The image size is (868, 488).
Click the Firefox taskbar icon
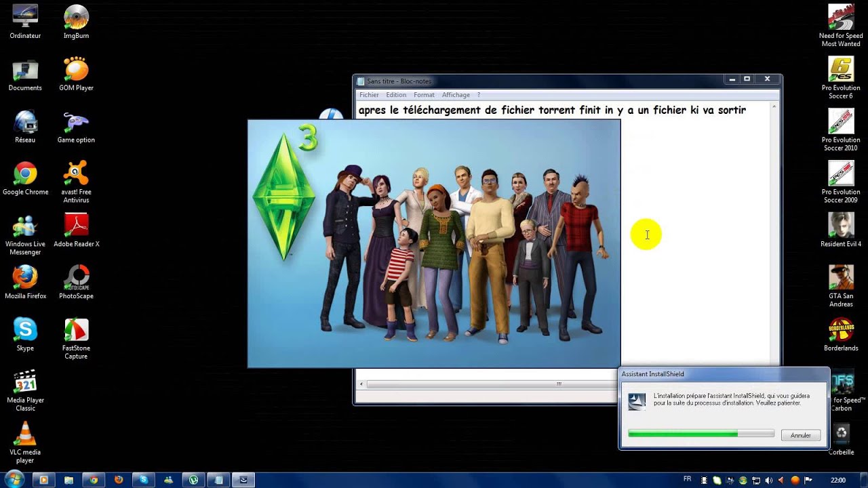click(x=119, y=480)
